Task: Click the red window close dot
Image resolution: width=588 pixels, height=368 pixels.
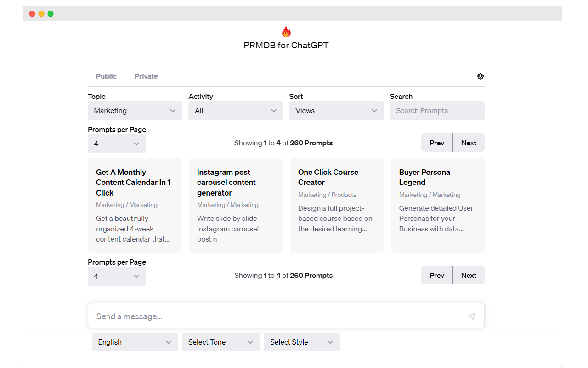Action: pos(32,14)
